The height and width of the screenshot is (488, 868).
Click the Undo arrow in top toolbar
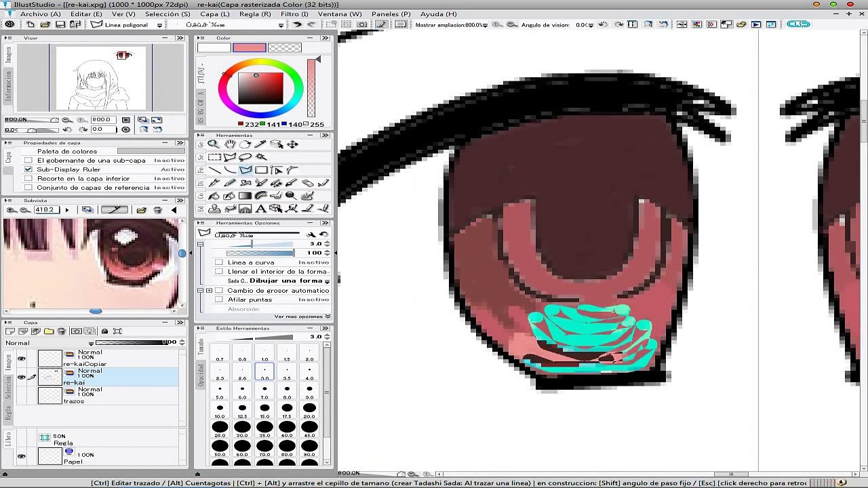click(x=297, y=24)
